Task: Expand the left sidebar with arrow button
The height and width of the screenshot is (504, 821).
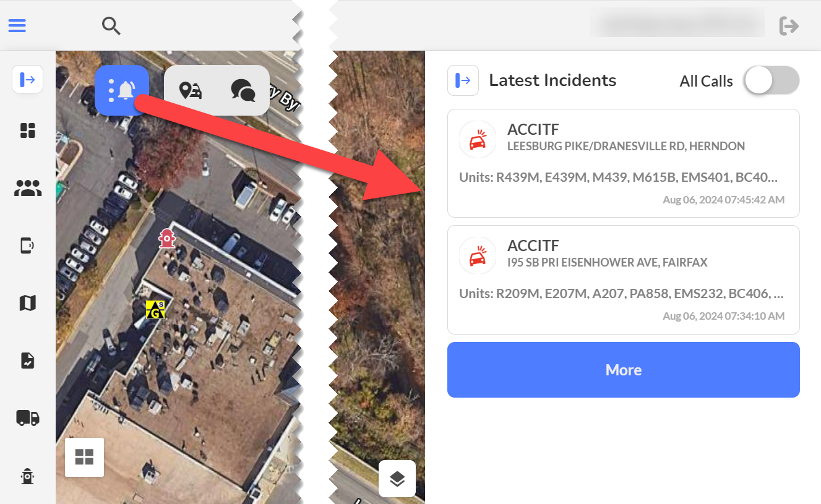Action: (x=28, y=80)
